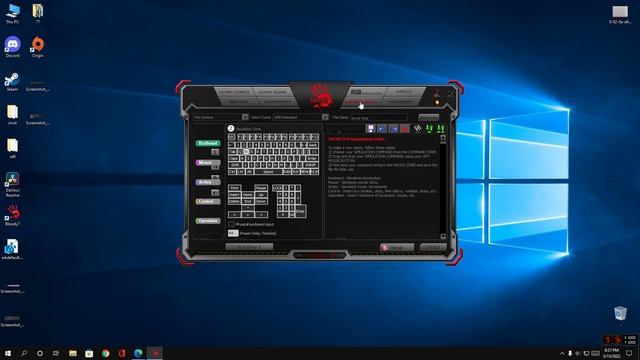Switch to the About tab
Image resolution: width=640 pixels, height=360 pixels.
404,92
